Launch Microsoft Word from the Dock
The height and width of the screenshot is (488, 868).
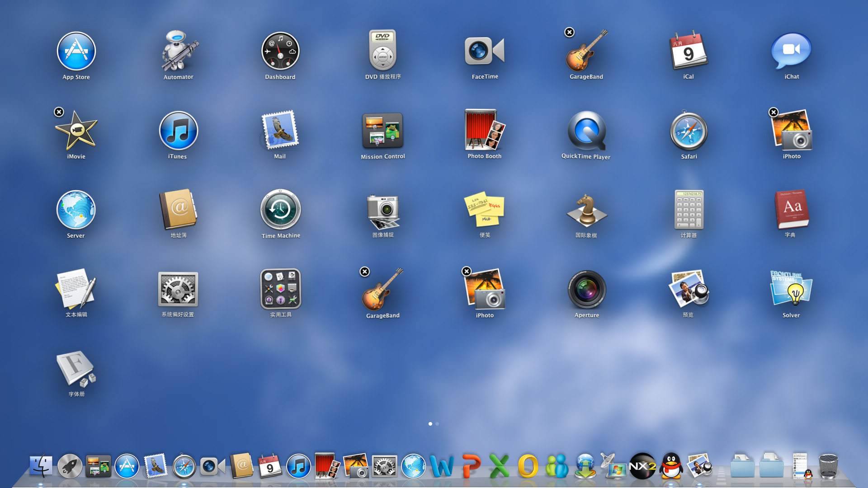(x=442, y=466)
